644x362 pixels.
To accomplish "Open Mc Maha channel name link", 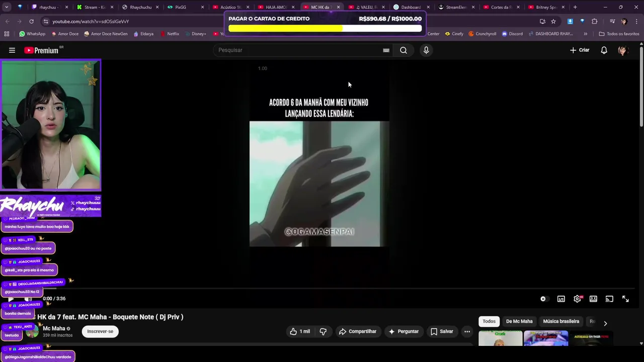I will click(54, 328).
